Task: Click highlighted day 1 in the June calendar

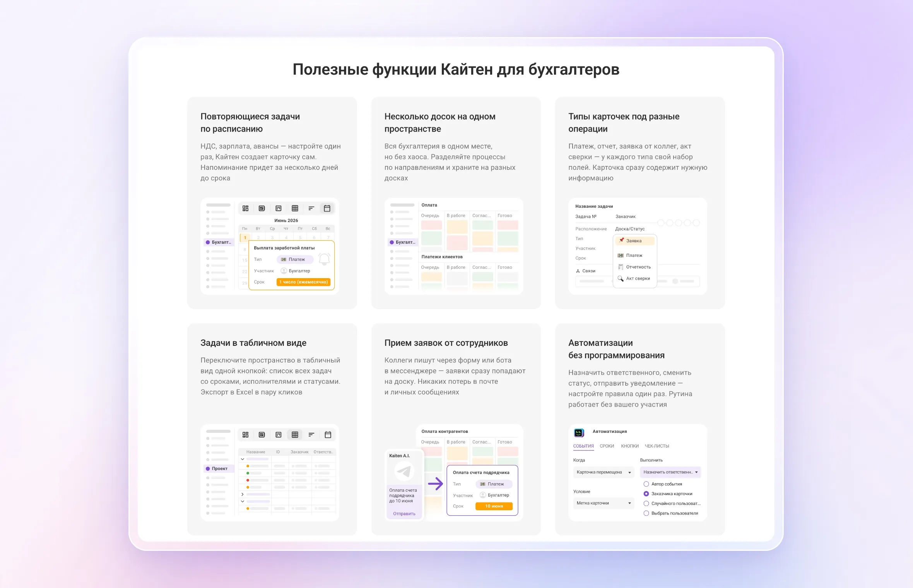Action: (245, 238)
